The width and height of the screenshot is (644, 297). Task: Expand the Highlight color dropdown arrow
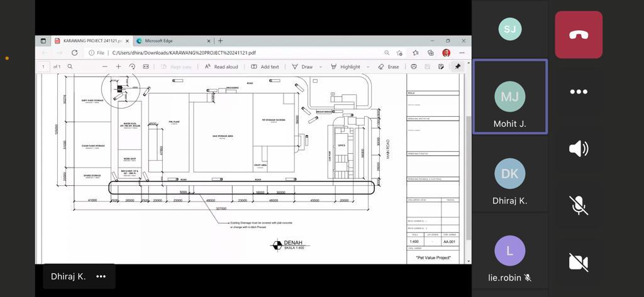tap(367, 67)
